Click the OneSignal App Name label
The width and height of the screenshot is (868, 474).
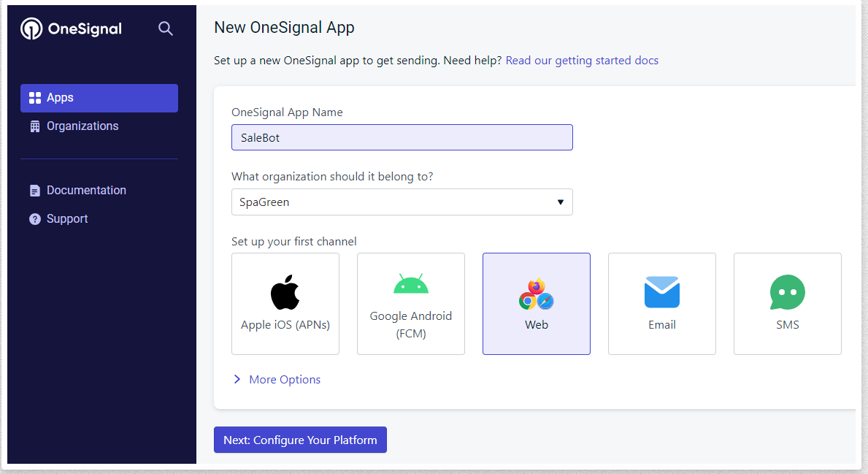pyautogui.click(x=287, y=112)
